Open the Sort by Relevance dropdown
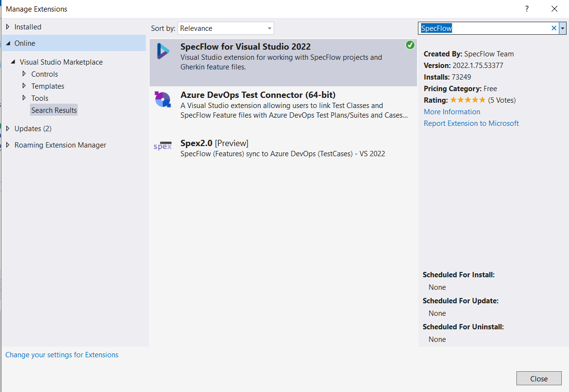This screenshot has width=569, height=392. tap(226, 28)
